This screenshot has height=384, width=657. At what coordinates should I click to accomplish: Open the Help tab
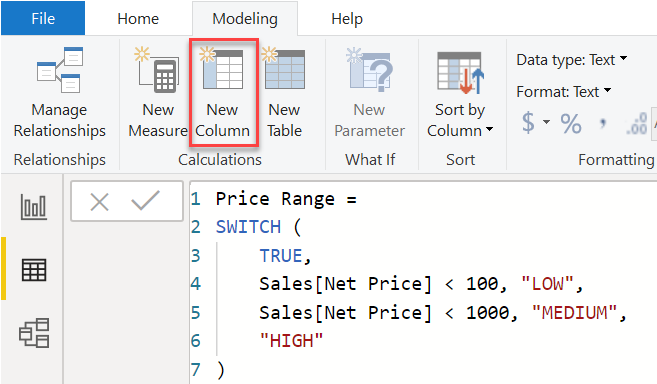[x=347, y=18]
